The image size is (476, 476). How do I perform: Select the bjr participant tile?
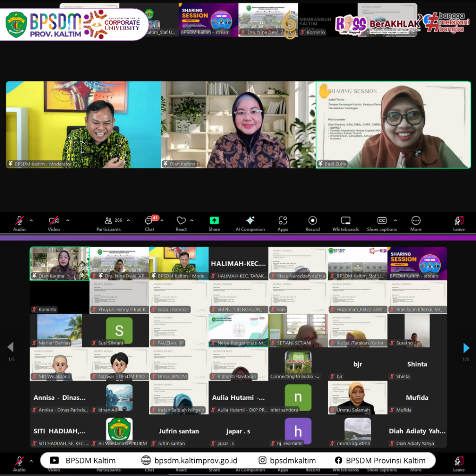tap(357, 364)
